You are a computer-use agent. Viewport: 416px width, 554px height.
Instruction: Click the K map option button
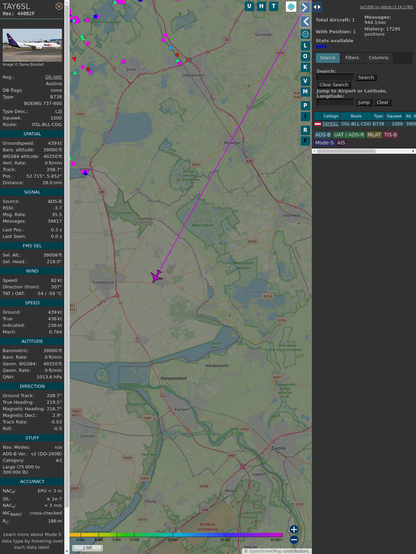(x=305, y=67)
